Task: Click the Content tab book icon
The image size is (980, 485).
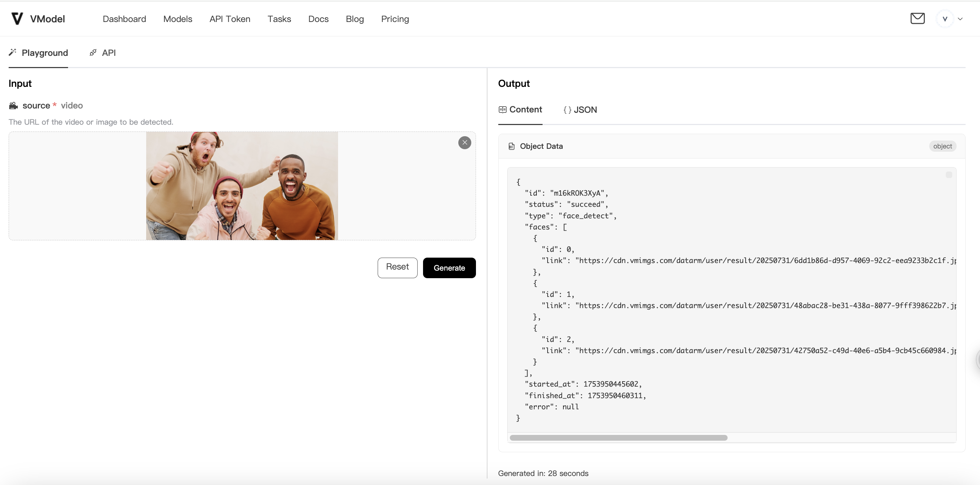Action: [502, 110]
